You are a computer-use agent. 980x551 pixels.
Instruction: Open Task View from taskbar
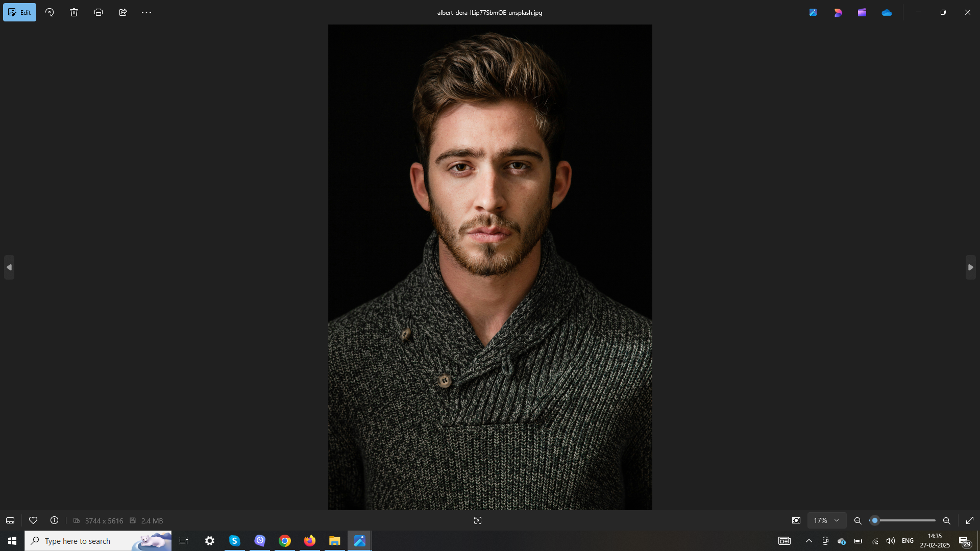point(184,541)
